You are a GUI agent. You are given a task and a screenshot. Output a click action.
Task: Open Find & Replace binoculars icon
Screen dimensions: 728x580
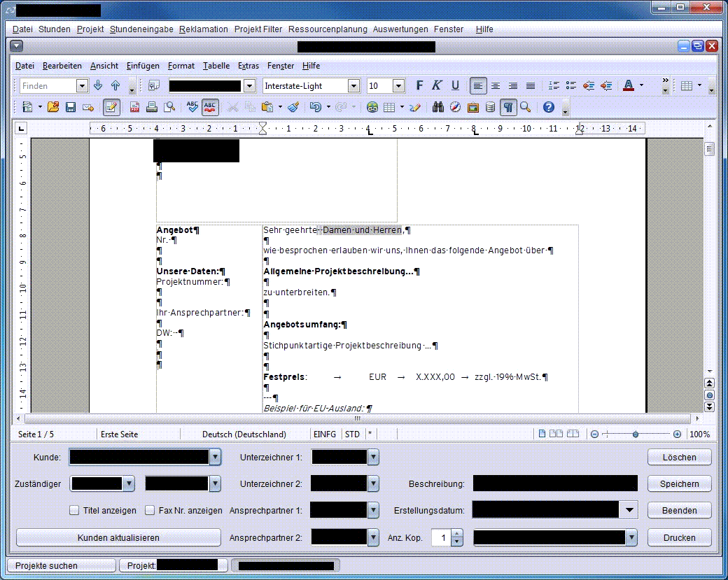click(x=439, y=107)
